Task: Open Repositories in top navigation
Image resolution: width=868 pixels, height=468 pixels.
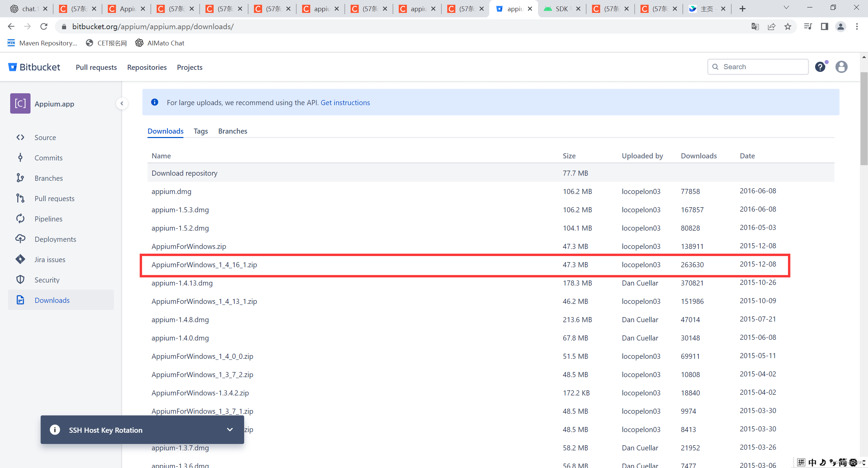Action: (147, 67)
